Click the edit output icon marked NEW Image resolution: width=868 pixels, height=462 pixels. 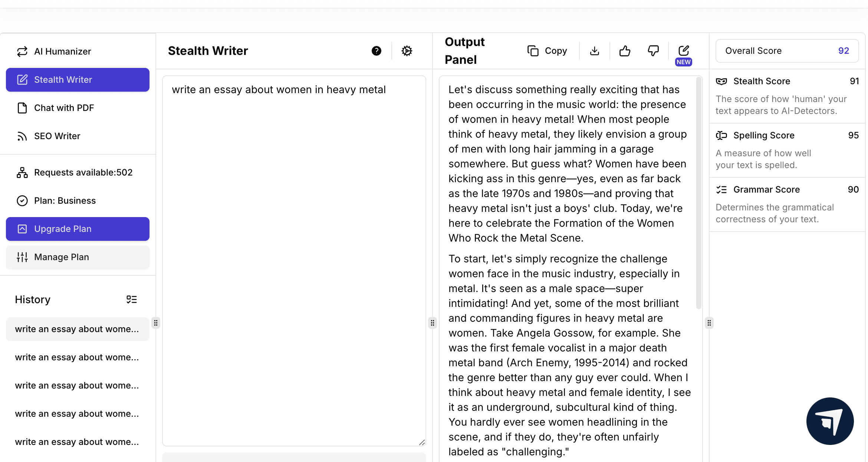(684, 51)
